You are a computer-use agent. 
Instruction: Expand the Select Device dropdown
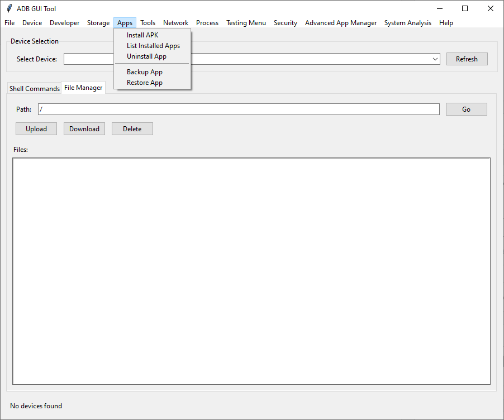435,59
